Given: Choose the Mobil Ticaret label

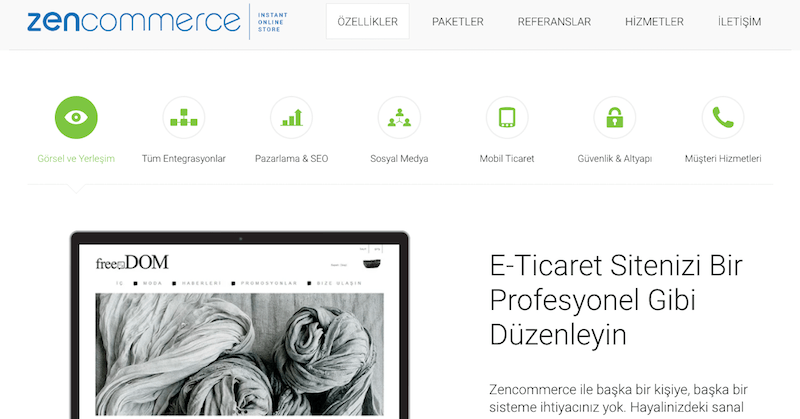Looking at the screenshot, I should coord(507,159).
